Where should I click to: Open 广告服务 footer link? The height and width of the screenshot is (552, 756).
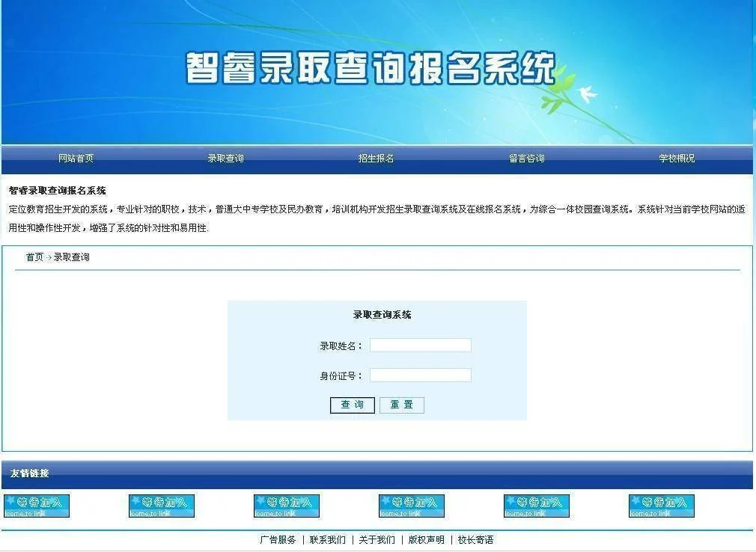278,540
